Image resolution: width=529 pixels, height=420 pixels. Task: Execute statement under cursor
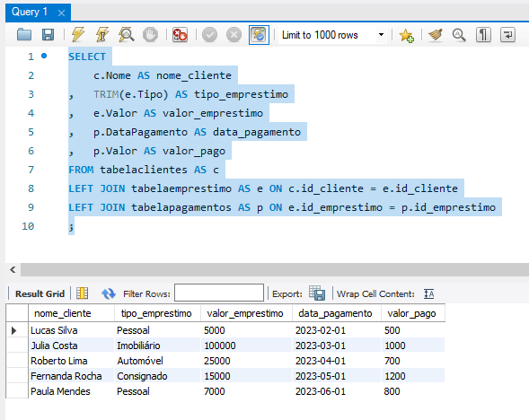(101, 35)
